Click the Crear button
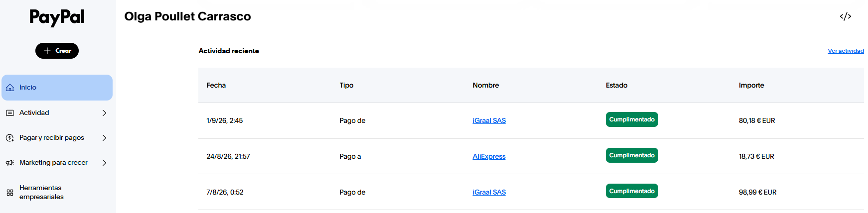This screenshot has width=868, height=213. [57, 51]
